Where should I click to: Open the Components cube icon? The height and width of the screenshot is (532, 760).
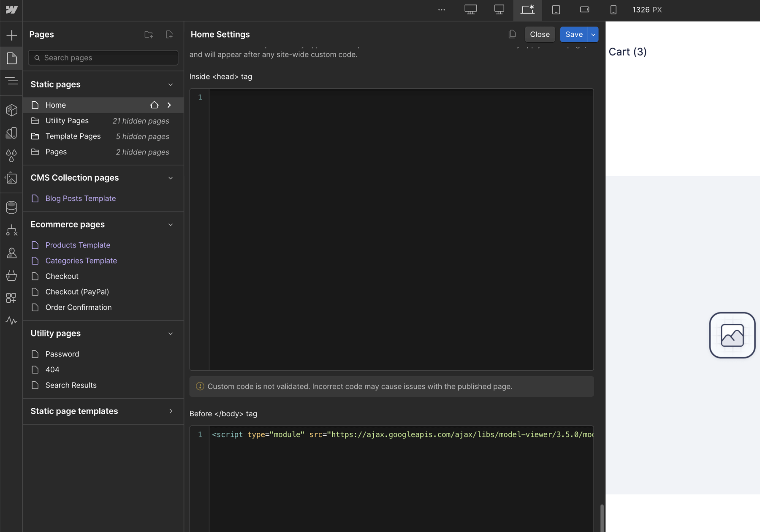[x=11, y=110]
